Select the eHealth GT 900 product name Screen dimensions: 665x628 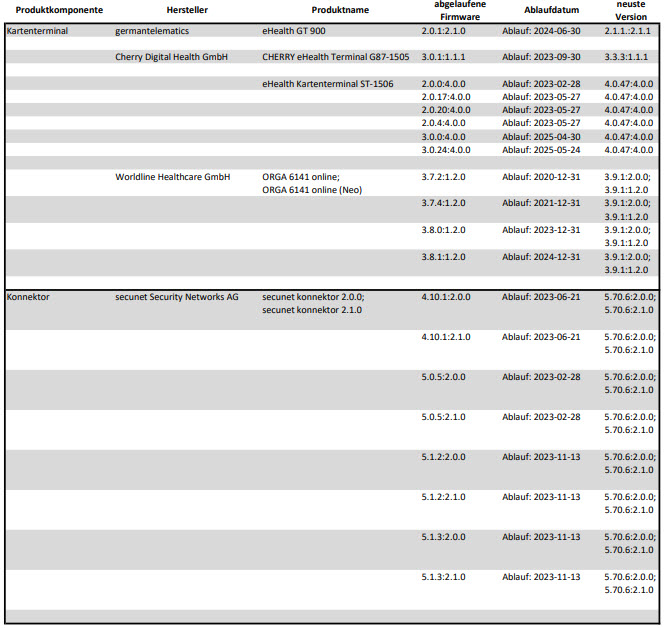pyautogui.click(x=293, y=31)
